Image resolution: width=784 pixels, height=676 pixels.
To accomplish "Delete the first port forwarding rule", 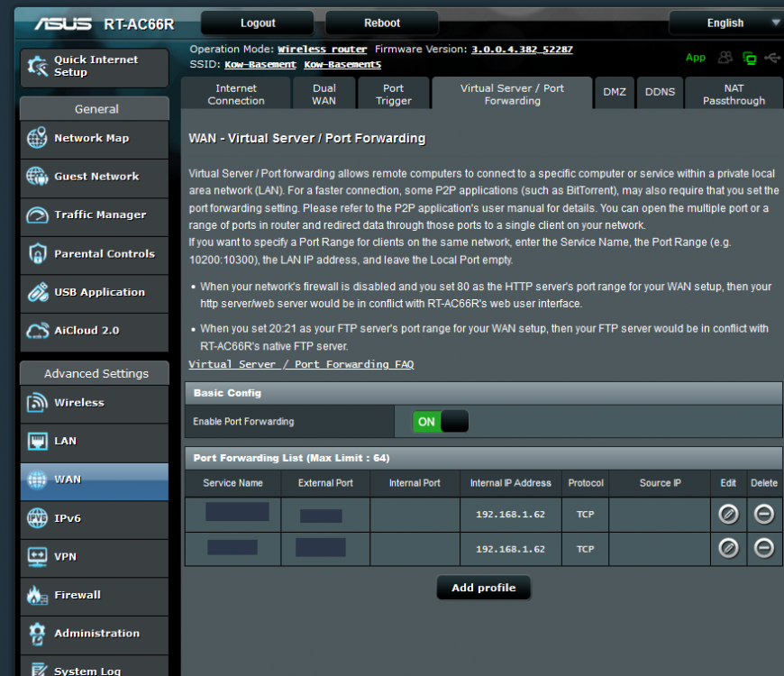I will tap(764, 514).
